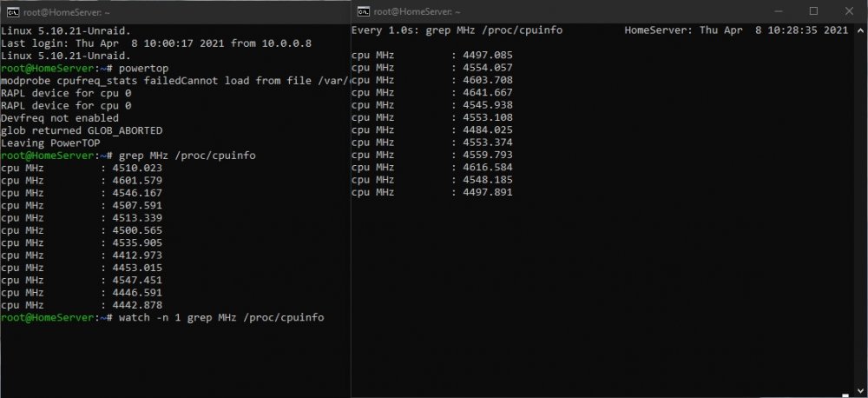868x398 pixels.
Task: Click the value 4548.185 in right terminal
Action: click(x=488, y=180)
